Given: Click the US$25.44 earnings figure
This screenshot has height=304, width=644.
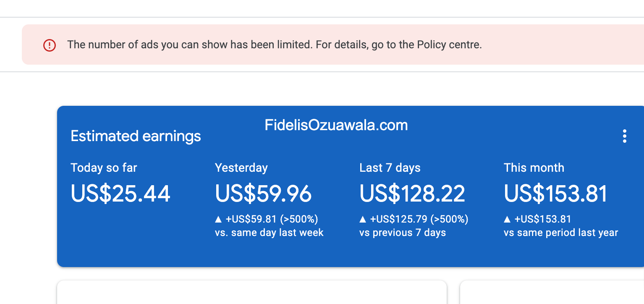Looking at the screenshot, I should pyautogui.click(x=120, y=194).
